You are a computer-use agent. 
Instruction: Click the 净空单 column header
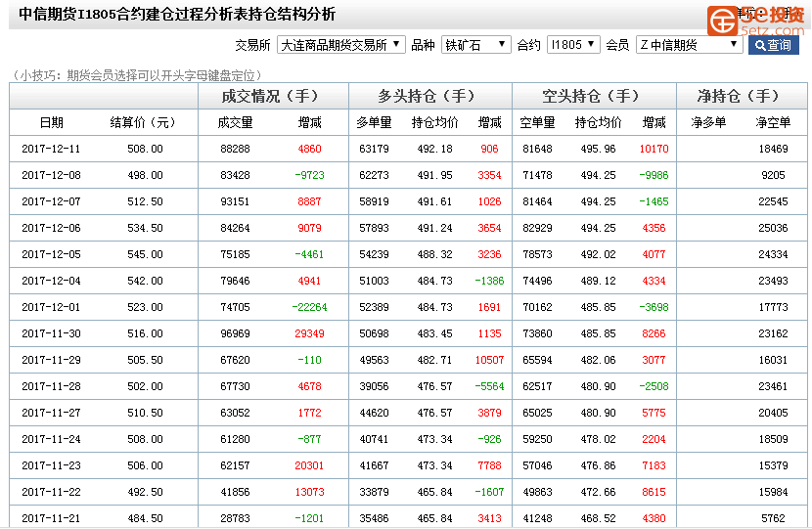773,122
